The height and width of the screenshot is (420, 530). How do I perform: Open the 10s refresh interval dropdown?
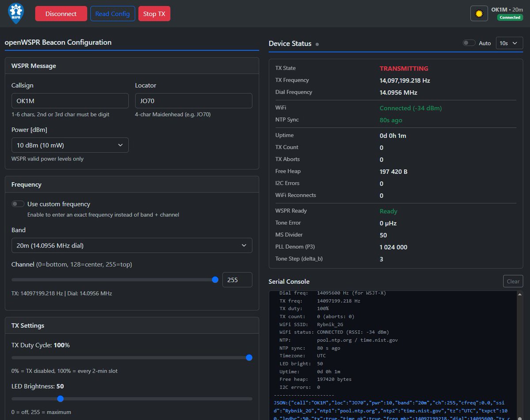coord(510,43)
